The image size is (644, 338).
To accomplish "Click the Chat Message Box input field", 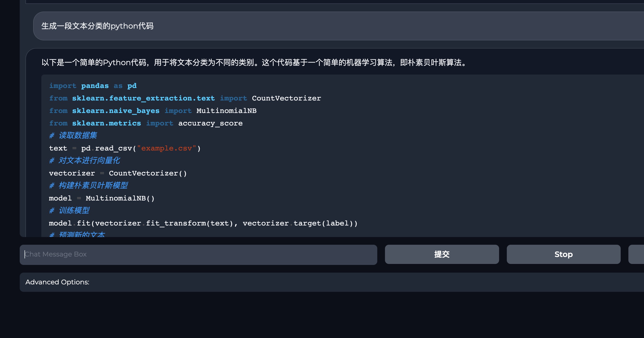I will [198, 254].
